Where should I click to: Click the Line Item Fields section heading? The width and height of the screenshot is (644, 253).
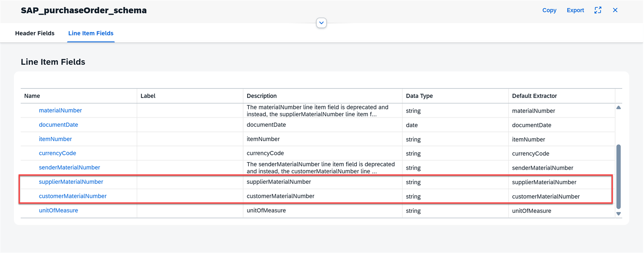(x=53, y=62)
